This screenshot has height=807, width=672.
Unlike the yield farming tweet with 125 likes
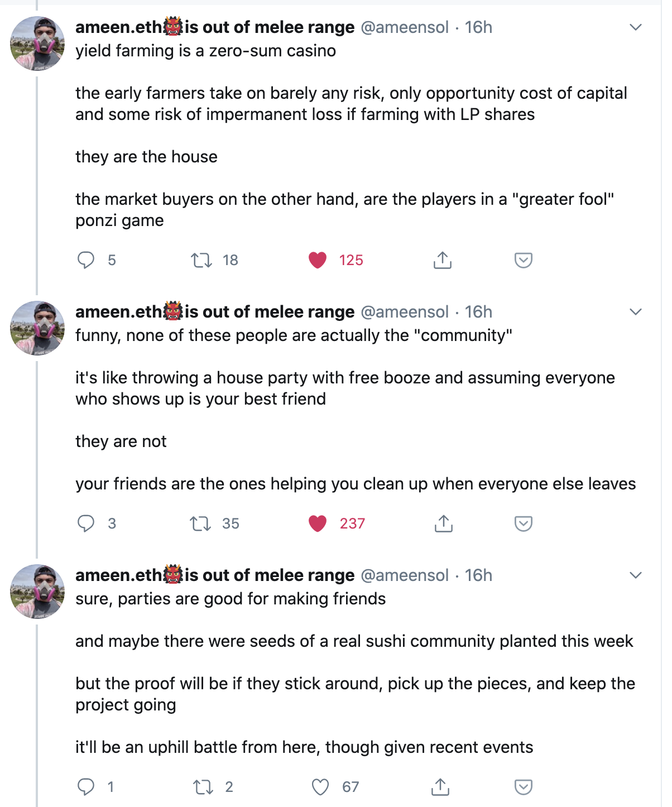click(x=318, y=260)
